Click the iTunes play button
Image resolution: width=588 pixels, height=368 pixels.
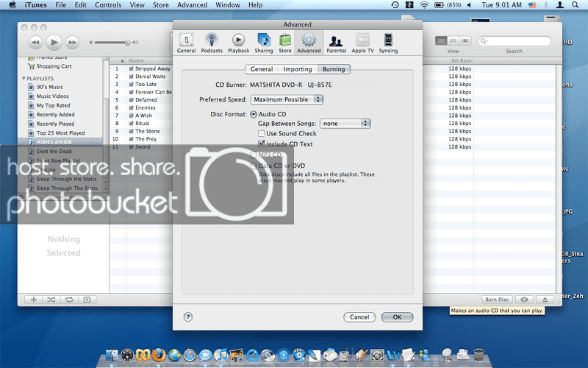[54, 42]
